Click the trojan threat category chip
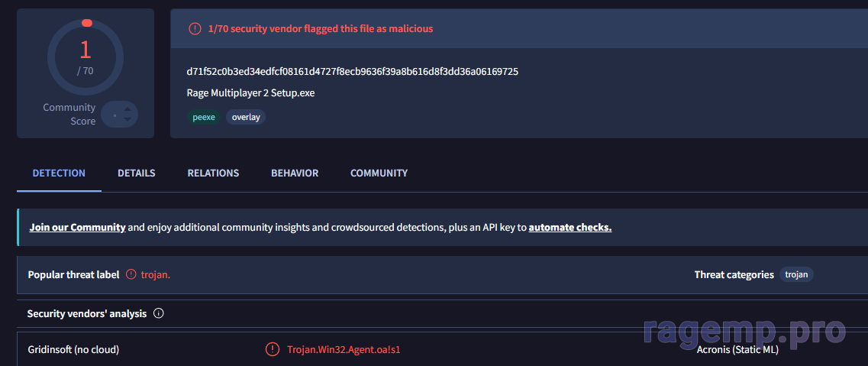The height and width of the screenshot is (366, 868). click(x=796, y=274)
